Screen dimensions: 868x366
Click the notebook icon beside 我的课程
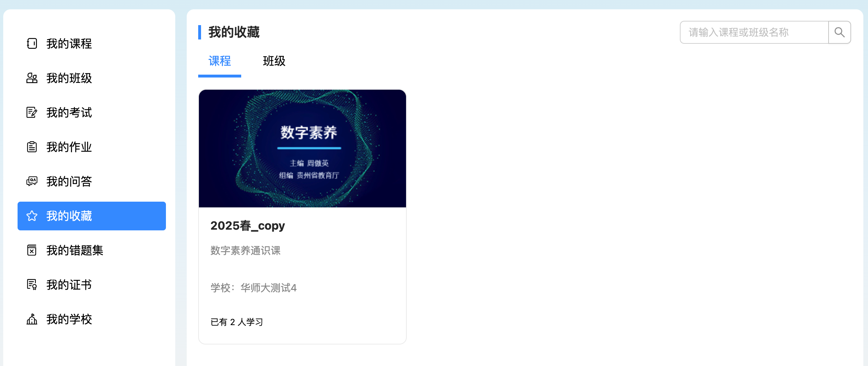(x=32, y=44)
